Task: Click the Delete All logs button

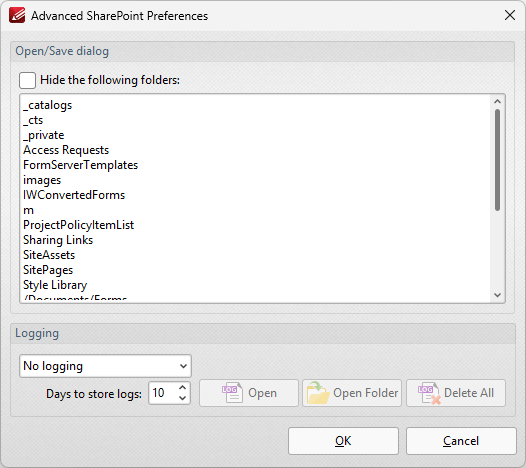Action: pos(456,393)
